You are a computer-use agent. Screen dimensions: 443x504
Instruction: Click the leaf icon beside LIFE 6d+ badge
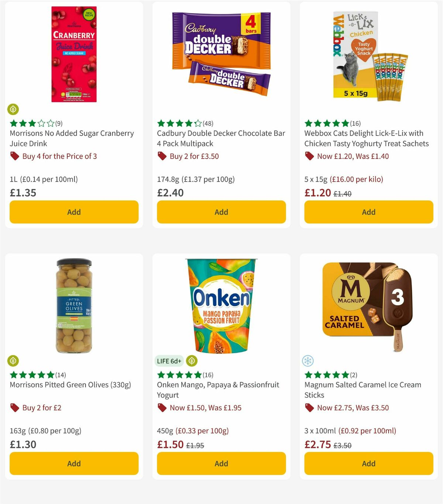(x=192, y=360)
